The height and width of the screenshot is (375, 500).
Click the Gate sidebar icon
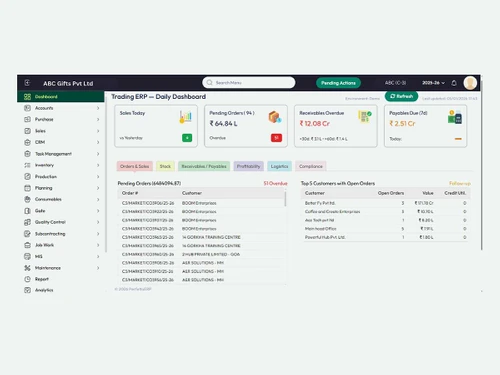click(27, 211)
